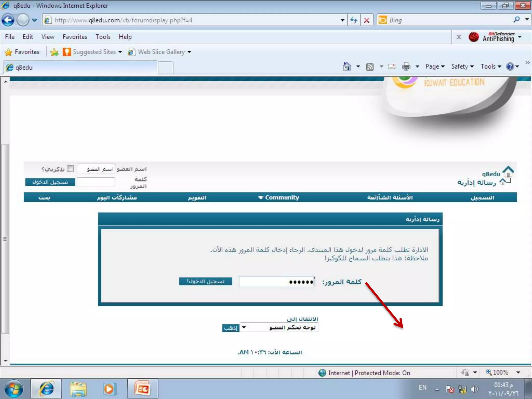Viewport: 532px width, 399px height.
Task: Open مشاركات اليوم today's posts link
Action: [x=117, y=197]
